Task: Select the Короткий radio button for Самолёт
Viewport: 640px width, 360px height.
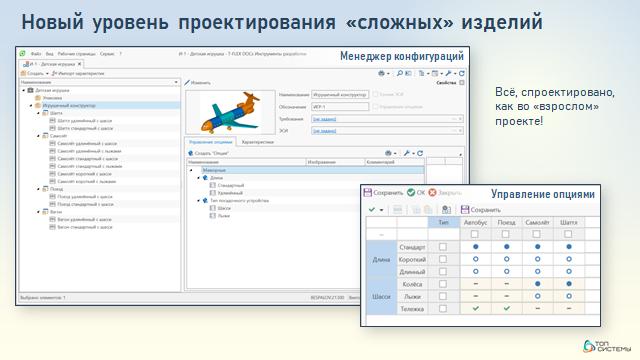Action: tap(538, 259)
